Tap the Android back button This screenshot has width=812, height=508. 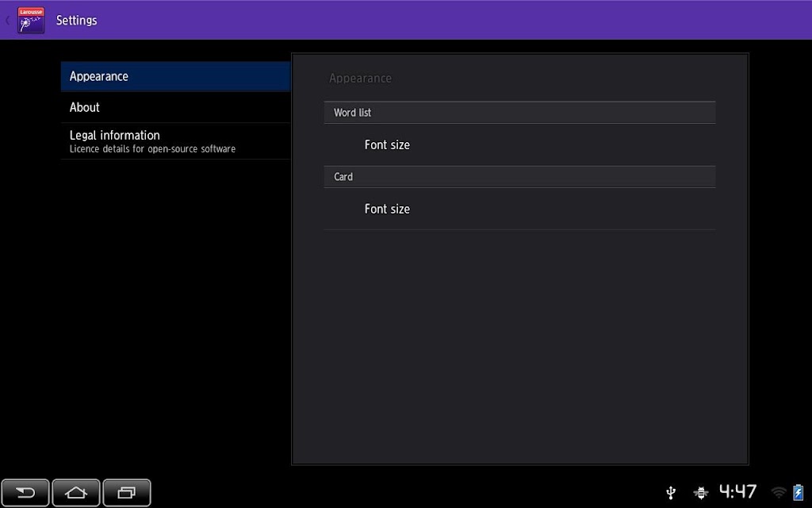pyautogui.click(x=25, y=492)
